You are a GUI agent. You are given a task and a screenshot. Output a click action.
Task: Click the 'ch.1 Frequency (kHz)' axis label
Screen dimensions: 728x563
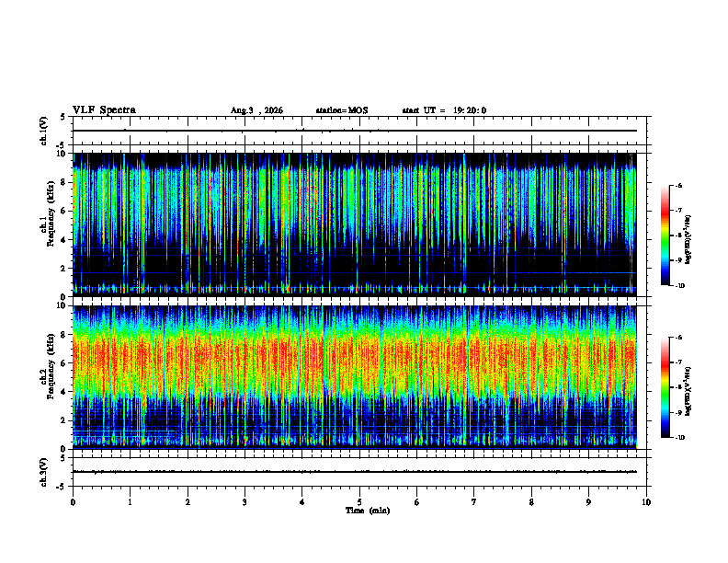pyautogui.click(x=48, y=214)
